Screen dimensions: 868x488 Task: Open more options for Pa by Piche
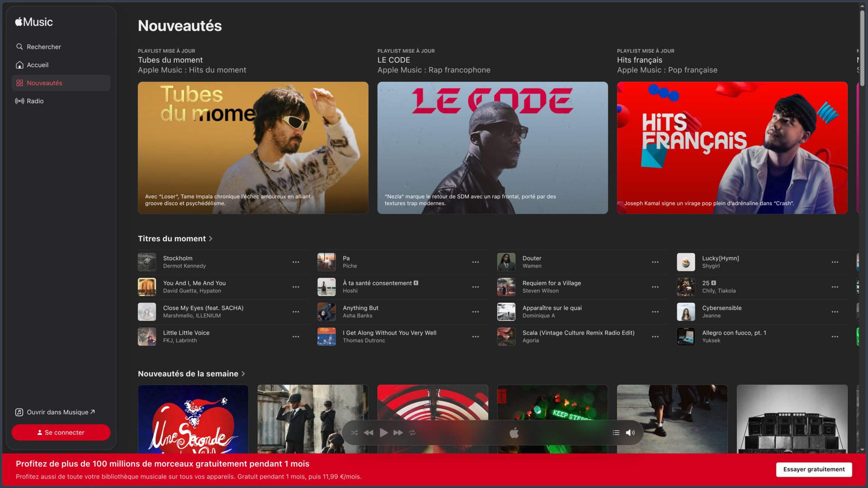(x=476, y=262)
